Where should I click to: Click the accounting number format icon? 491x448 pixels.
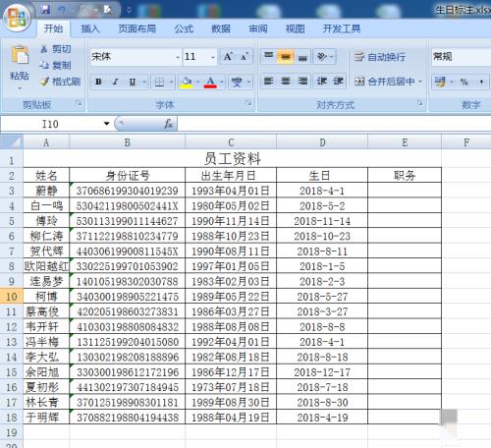pyautogui.click(x=441, y=82)
